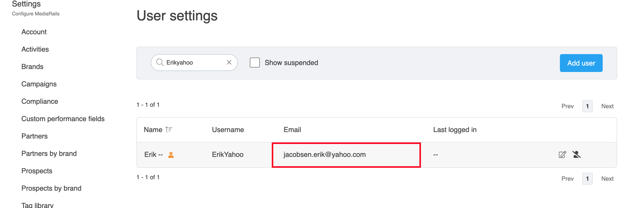Open the Campaigns settings page

tap(39, 84)
